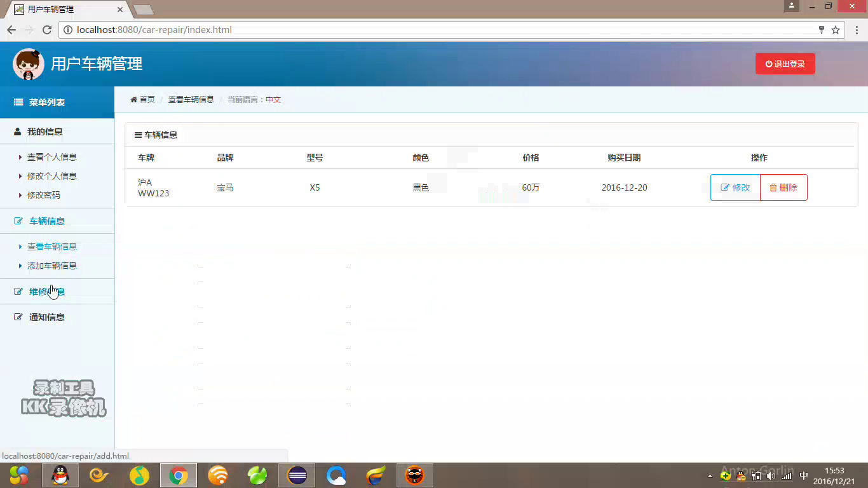Click the trash icon in 删除 button
Screen dimensions: 868x488
[x=773, y=187]
